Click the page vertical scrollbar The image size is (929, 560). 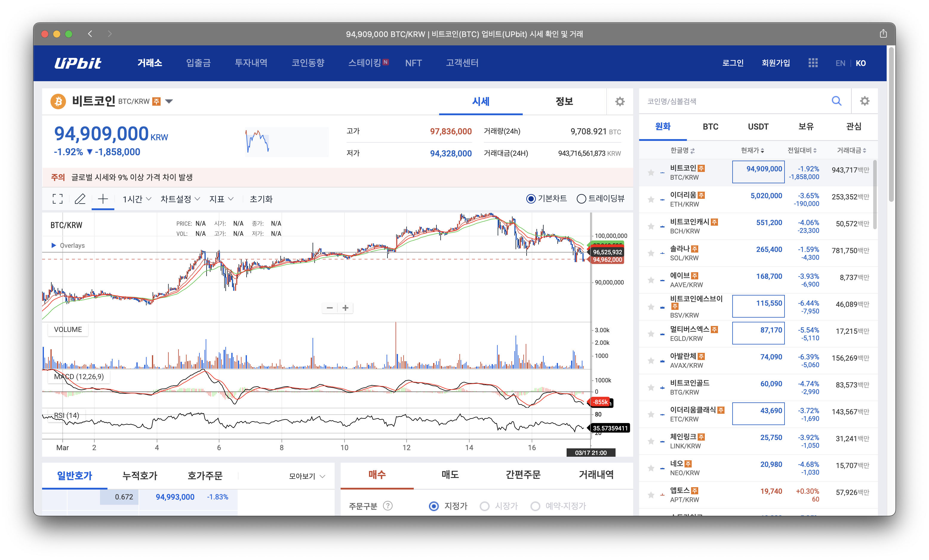coord(891,124)
